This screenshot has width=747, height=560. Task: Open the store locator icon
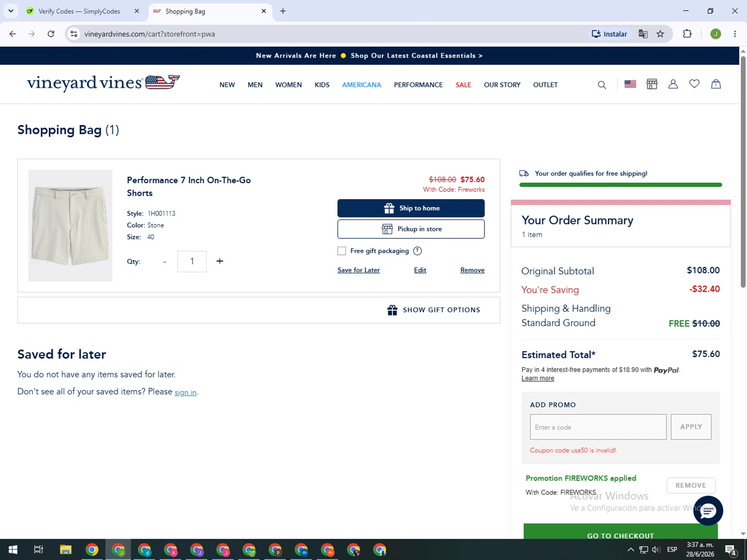652,84
